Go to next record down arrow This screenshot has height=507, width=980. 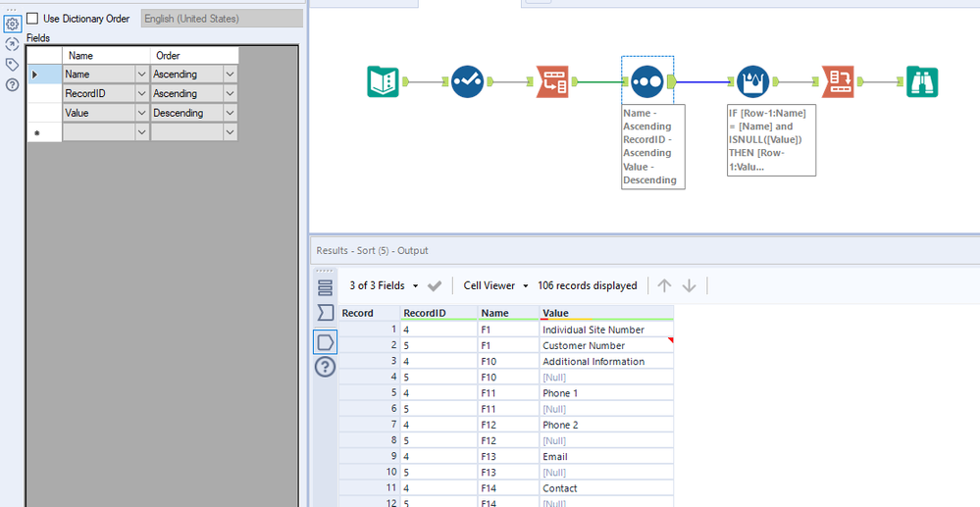[689, 285]
